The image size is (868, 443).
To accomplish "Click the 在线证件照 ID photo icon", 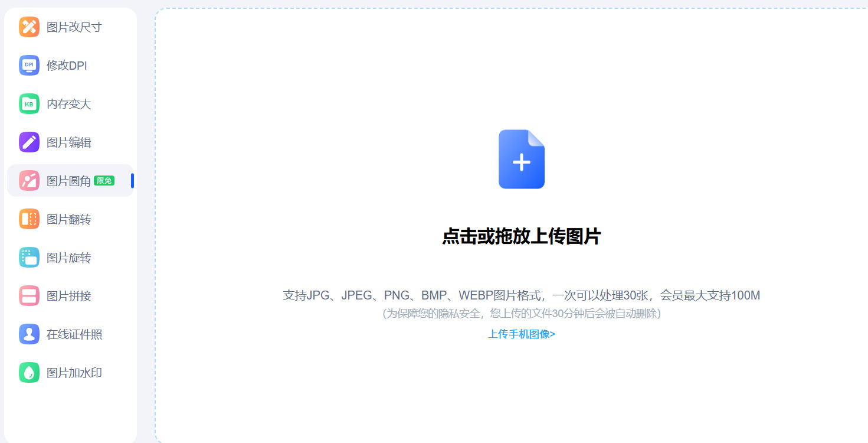I will click(29, 334).
